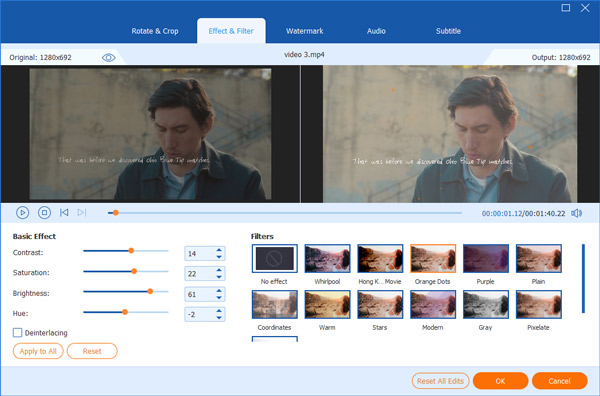Select the Orange Dots filter
The height and width of the screenshot is (396, 600).
point(433,259)
